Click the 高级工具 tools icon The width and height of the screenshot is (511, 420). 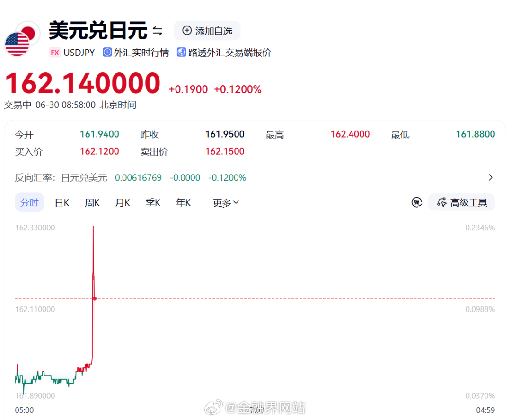(441, 202)
